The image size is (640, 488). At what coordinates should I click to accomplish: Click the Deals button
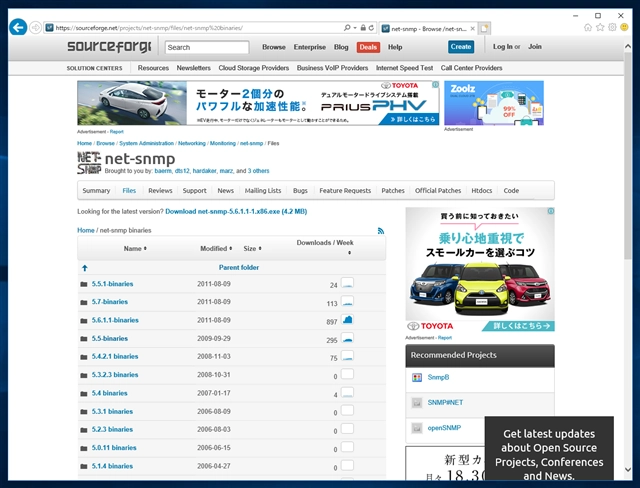368,47
